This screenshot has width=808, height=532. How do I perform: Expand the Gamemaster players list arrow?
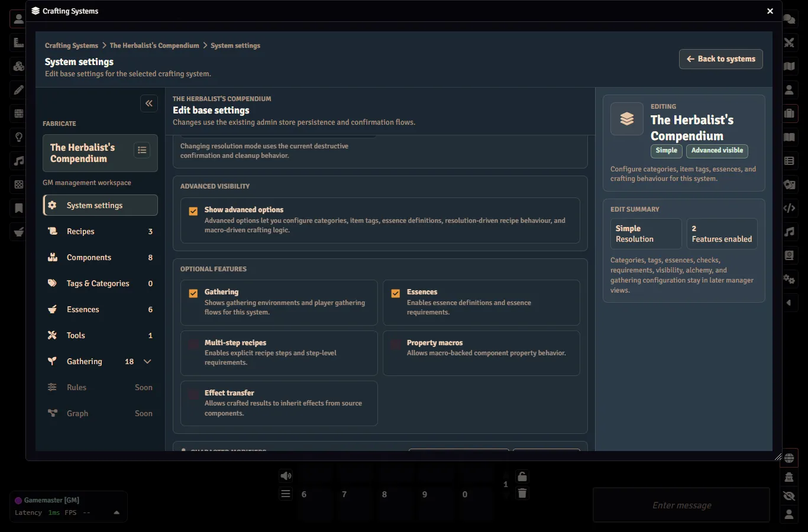[x=117, y=512]
